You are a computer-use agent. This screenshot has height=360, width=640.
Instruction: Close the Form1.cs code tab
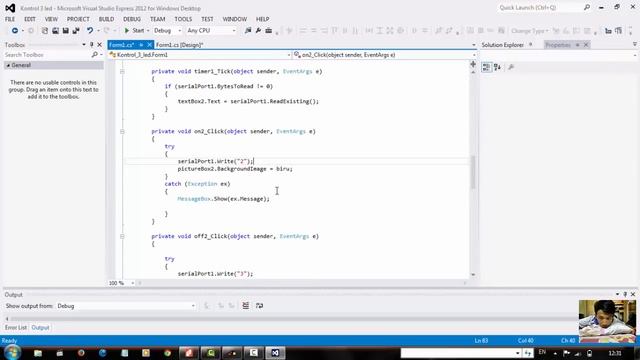(x=149, y=45)
